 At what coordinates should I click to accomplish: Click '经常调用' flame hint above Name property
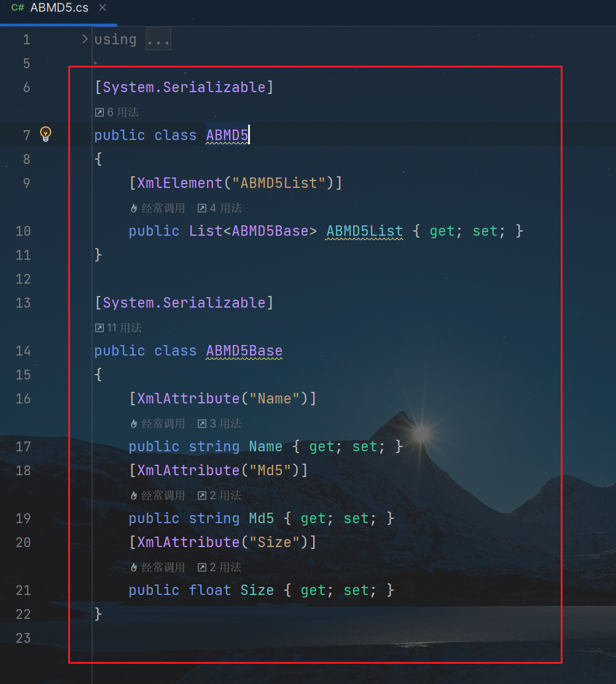tap(157, 424)
